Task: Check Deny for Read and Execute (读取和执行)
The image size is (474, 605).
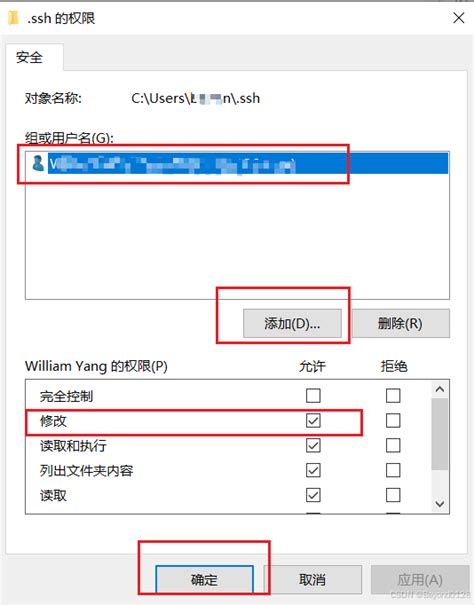Action: [393, 446]
